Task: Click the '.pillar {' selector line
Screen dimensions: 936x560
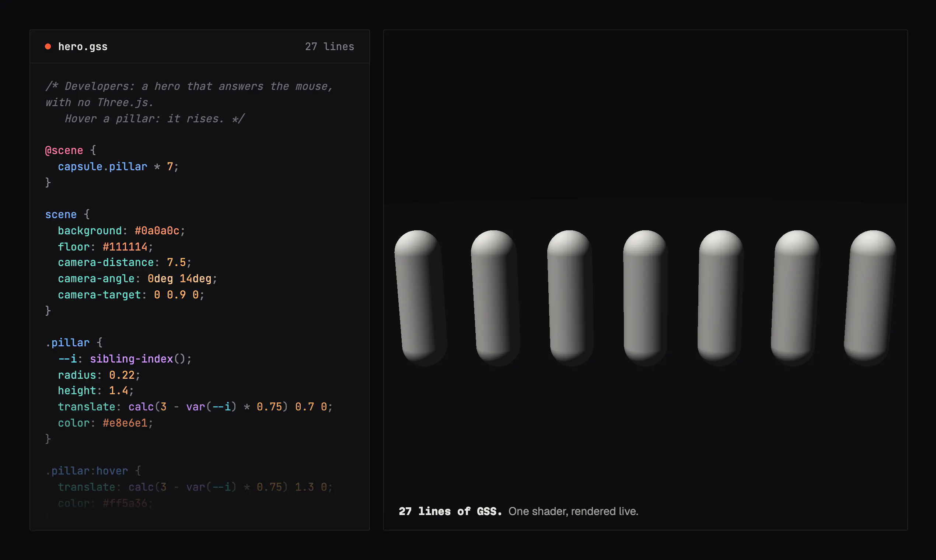Action: 74,343
